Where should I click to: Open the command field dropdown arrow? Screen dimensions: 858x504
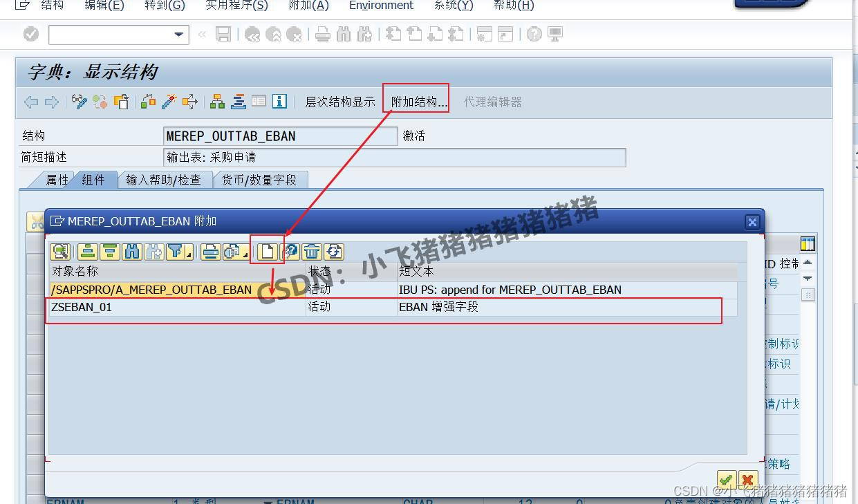[x=178, y=34]
